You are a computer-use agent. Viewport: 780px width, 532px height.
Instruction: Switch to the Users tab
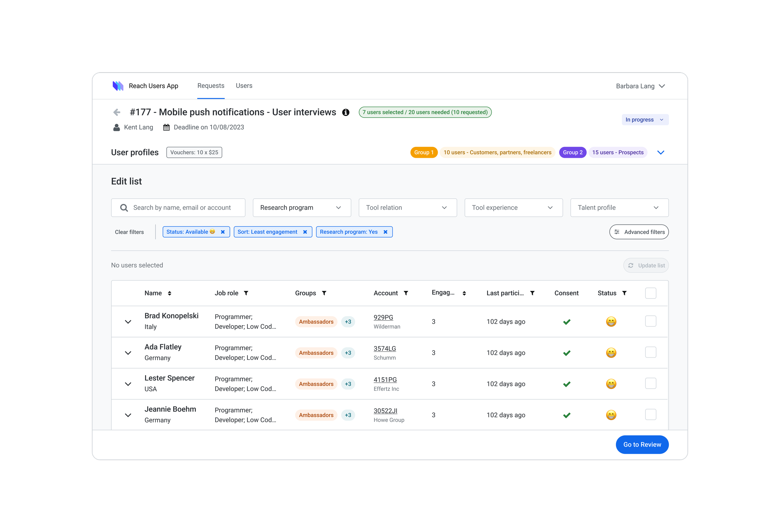pos(244,86)
